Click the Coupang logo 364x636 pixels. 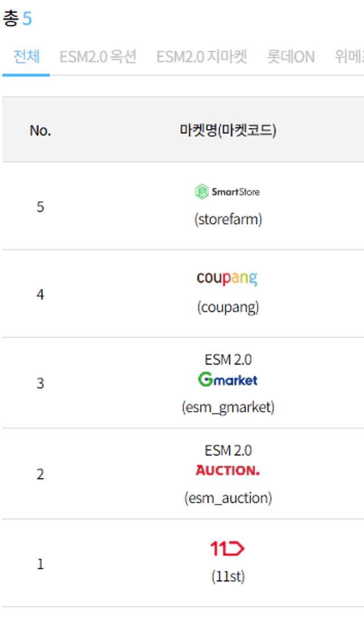tap(227, 278)
